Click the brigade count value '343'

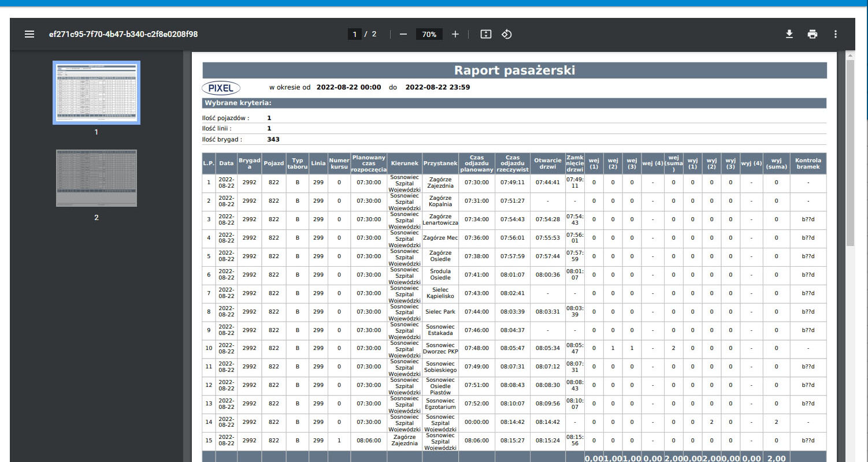pyautogui.click(x=273, y=139)
